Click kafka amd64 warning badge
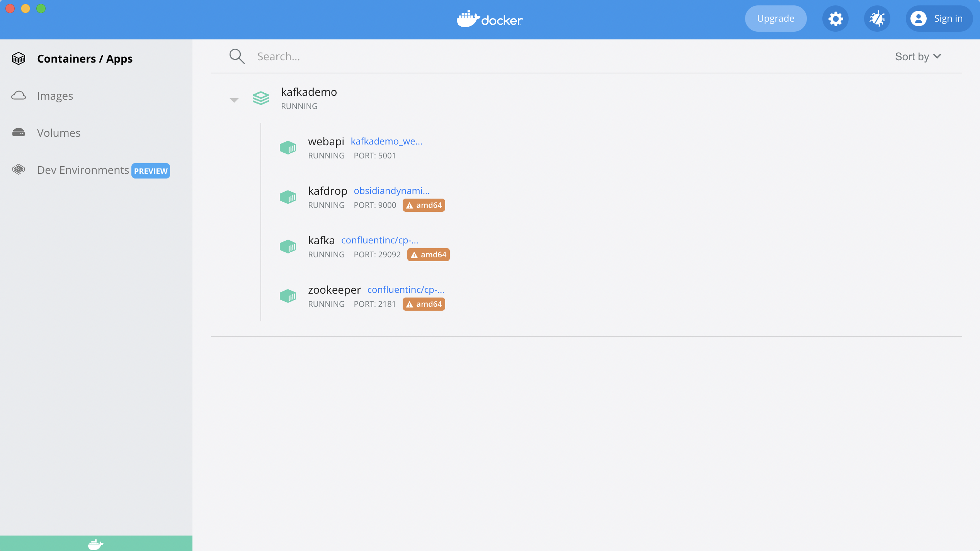The image size is (980, 551). [x=429, y=255]
